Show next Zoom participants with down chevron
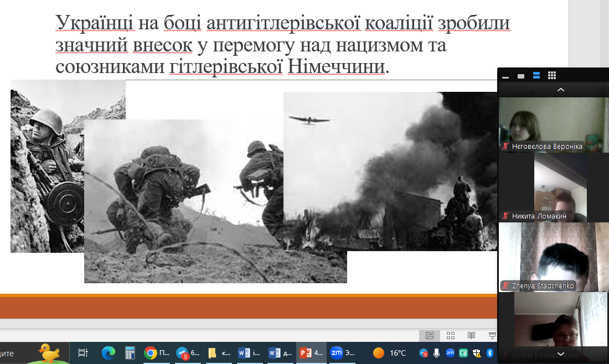Viewport: 609px width, 364px height. (560, 354)
